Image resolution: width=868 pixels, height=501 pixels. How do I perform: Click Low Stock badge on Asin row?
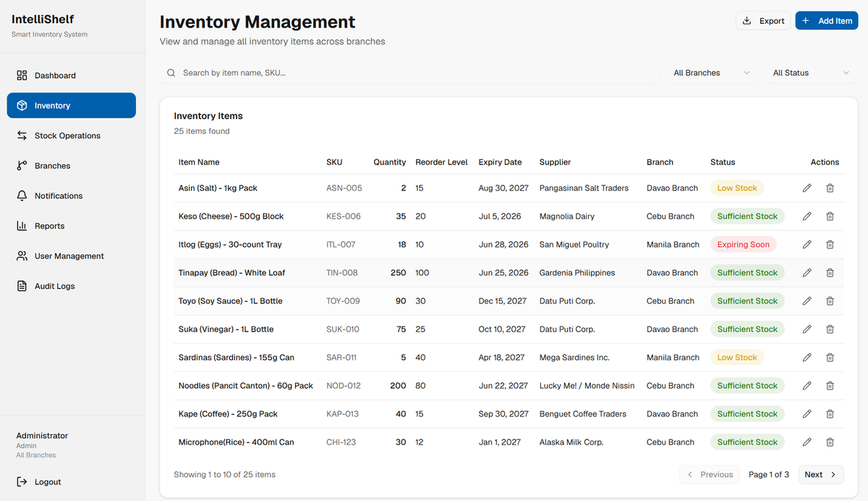pyautogui.click(x=737, y=188)
